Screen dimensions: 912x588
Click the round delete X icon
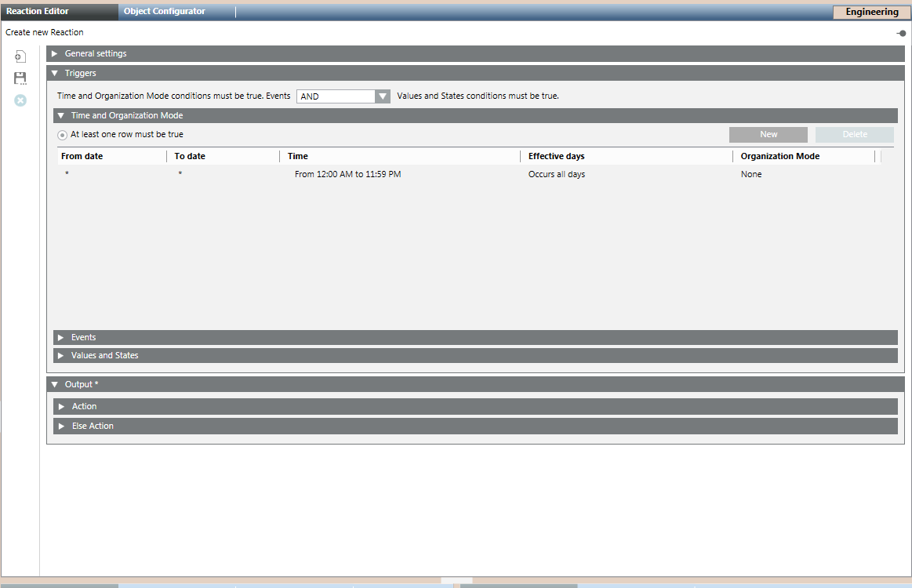[x=20, y=100]
